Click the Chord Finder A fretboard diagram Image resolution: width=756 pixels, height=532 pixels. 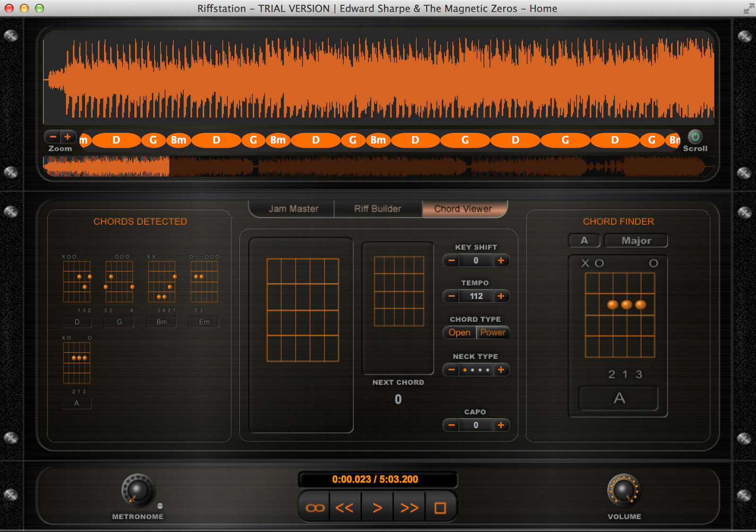click(620, 315)
